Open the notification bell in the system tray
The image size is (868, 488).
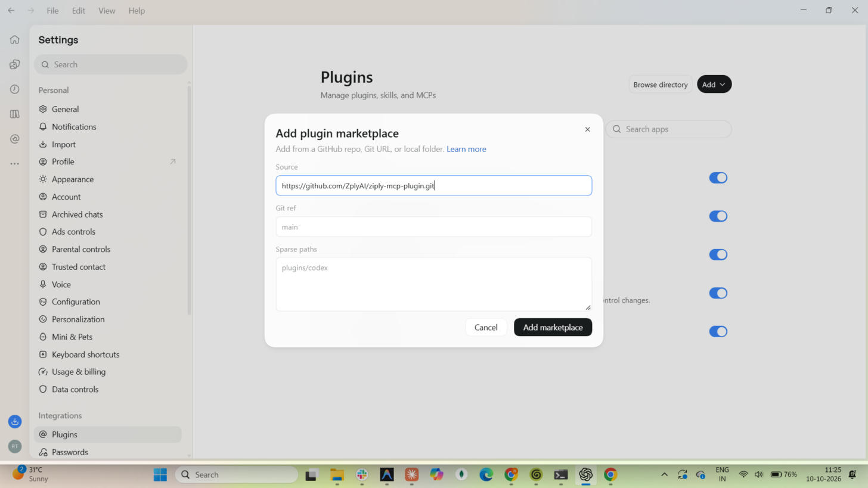click(852, 474)
